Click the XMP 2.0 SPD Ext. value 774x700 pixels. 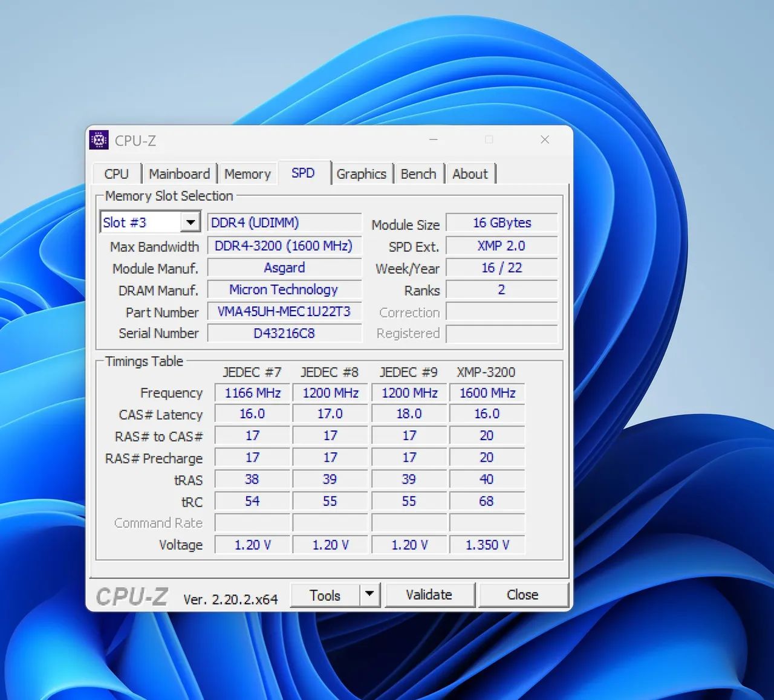[x=502, y=246]
